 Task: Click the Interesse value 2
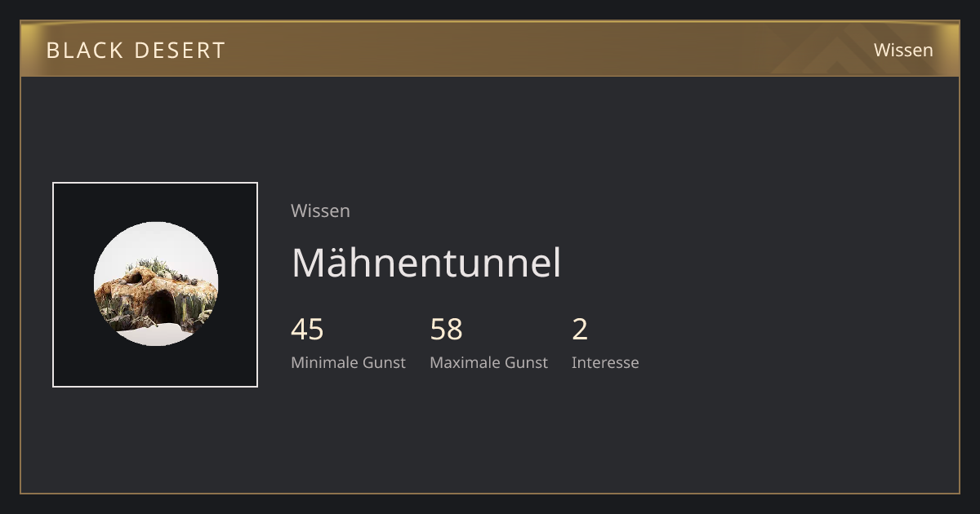pyautogui.click(x=580, y=329)
